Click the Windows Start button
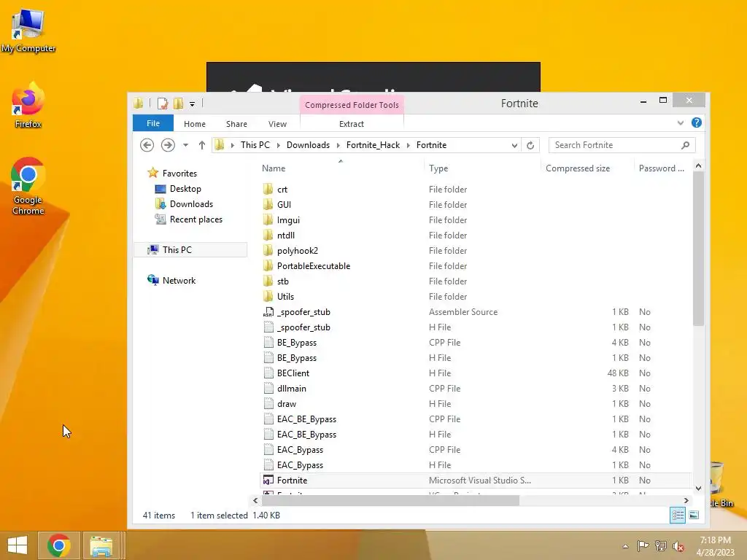This screenshot has width=747, height=560. click(18, 545)
